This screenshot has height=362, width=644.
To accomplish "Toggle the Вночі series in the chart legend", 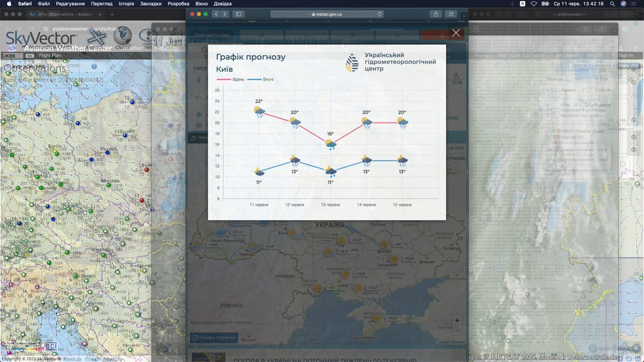I will pos(261,79).
